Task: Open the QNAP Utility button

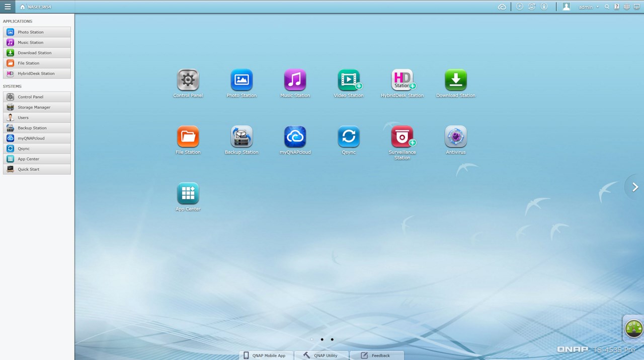Action: (321, 355)
